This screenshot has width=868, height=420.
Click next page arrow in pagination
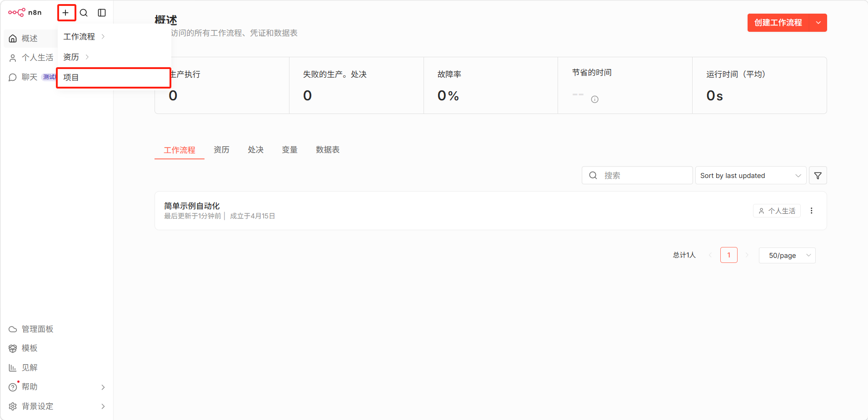coord(747,255)
